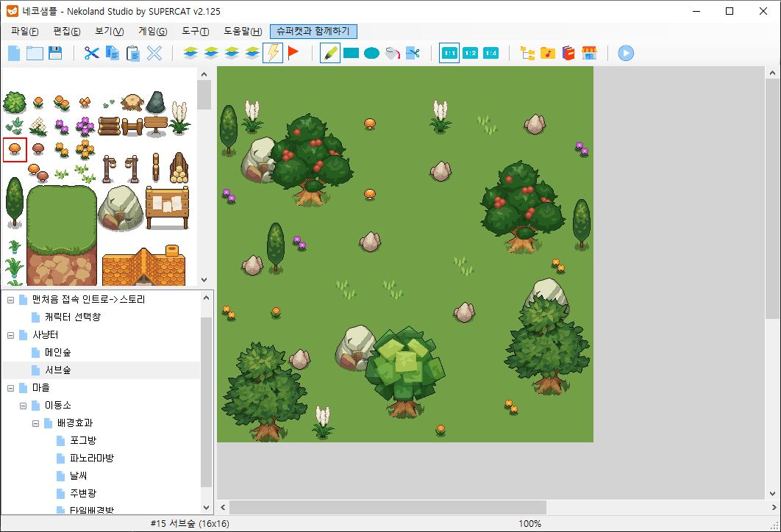Select the pencil draw tool
Viewport: 781px width, 532px height.
[329, 53]
